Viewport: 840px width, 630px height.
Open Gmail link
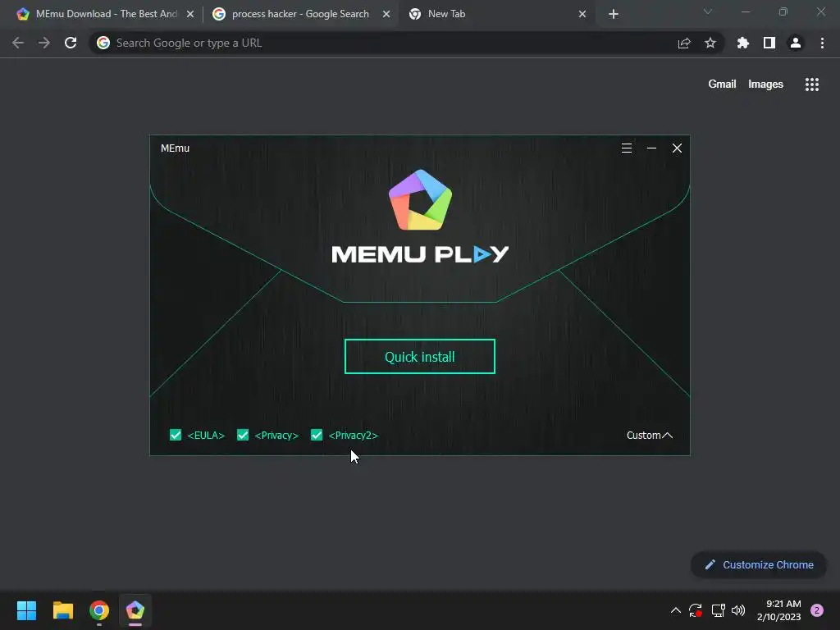tap(722, 84)
